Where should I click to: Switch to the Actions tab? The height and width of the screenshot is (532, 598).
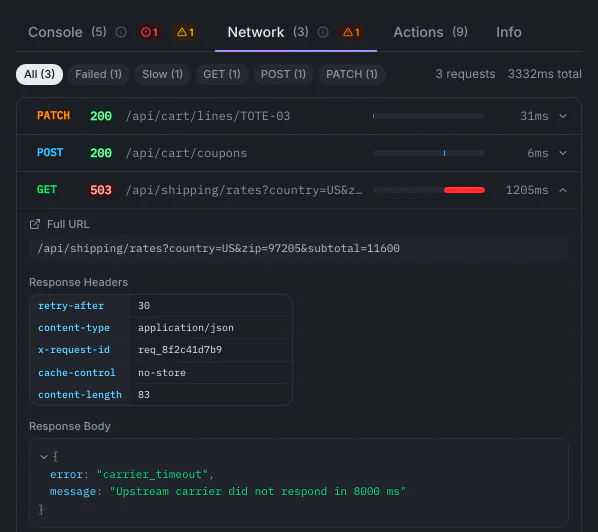click(430, 32)
